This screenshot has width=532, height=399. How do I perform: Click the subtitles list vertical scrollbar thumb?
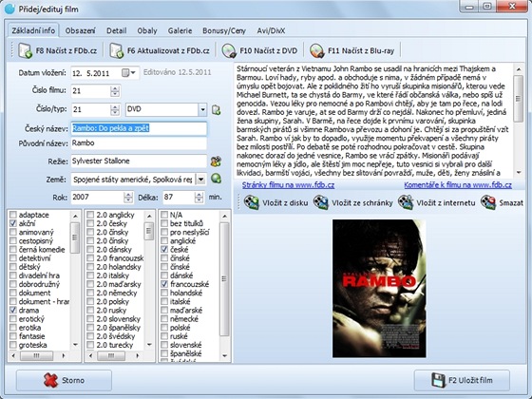point(224,279)
